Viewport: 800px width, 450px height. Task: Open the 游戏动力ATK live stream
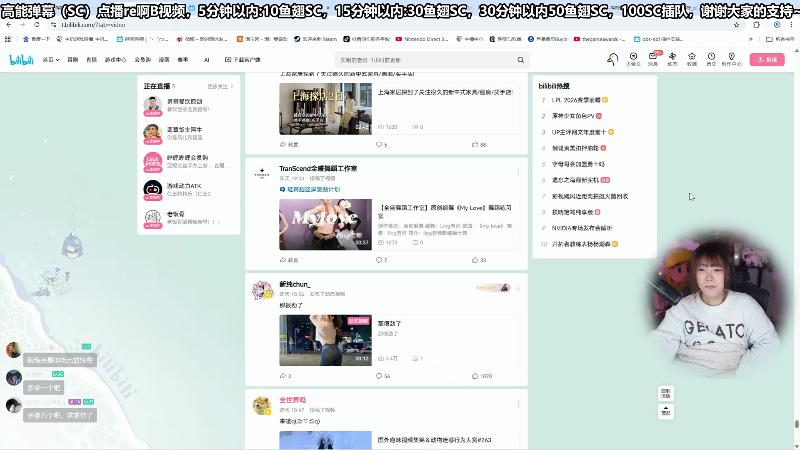[188, 190]
